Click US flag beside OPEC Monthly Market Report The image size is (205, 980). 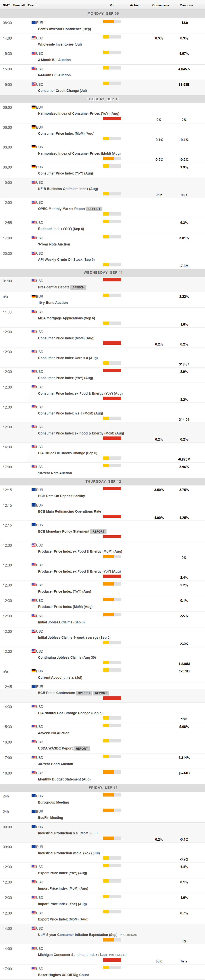34,202
